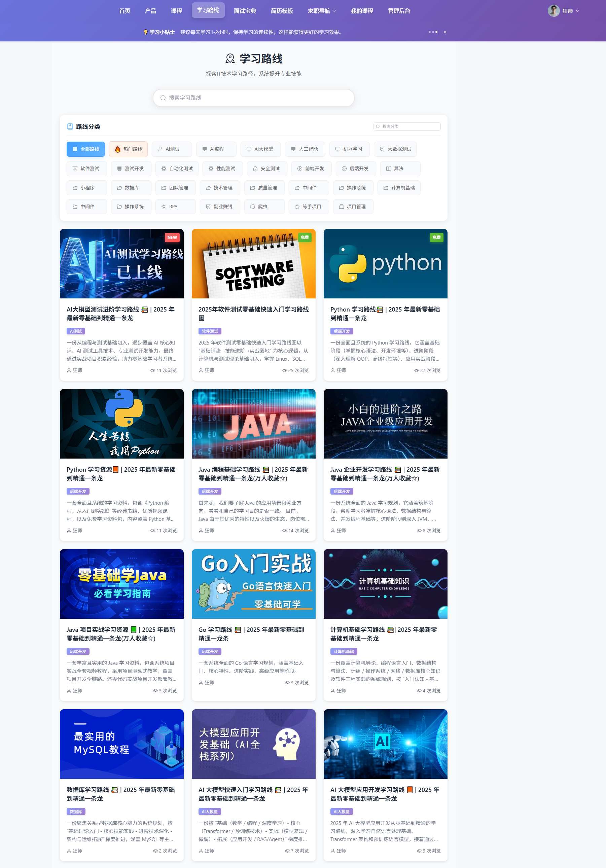606x868 pixels.
Task: Click the robot icon on AI测试 category
Action: [160, 149]
